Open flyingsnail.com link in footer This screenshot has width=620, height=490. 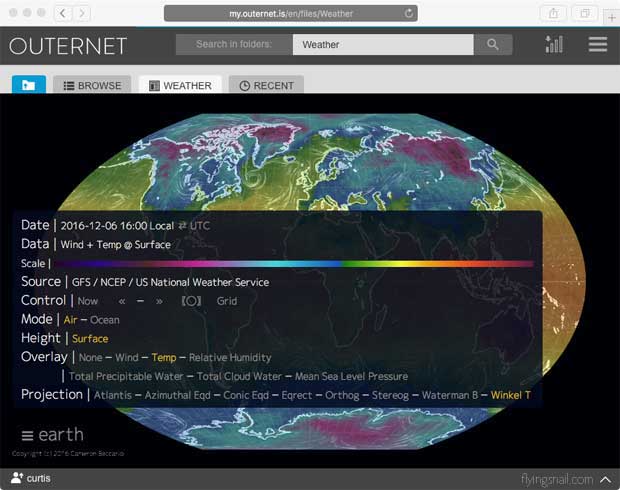click(x=557, y=480)
